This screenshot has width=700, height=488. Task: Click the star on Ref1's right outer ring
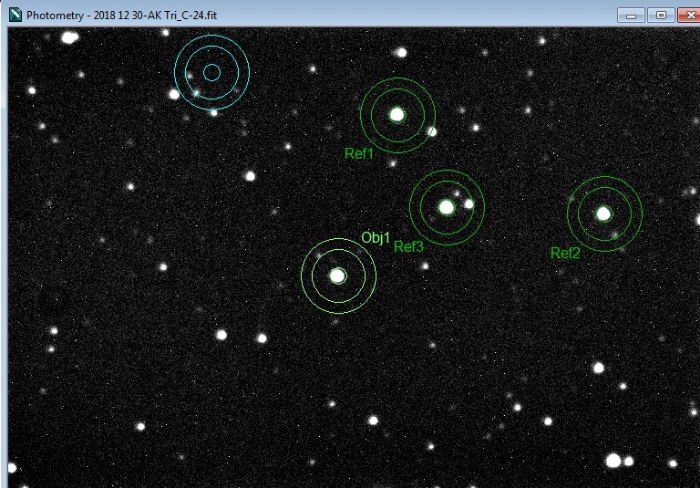[432, 131]
